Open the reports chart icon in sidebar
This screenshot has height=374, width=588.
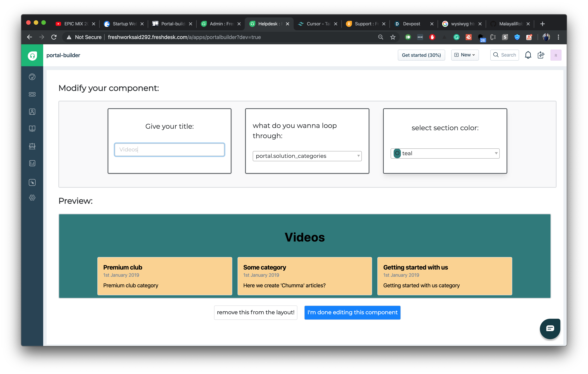pos(32,163)
